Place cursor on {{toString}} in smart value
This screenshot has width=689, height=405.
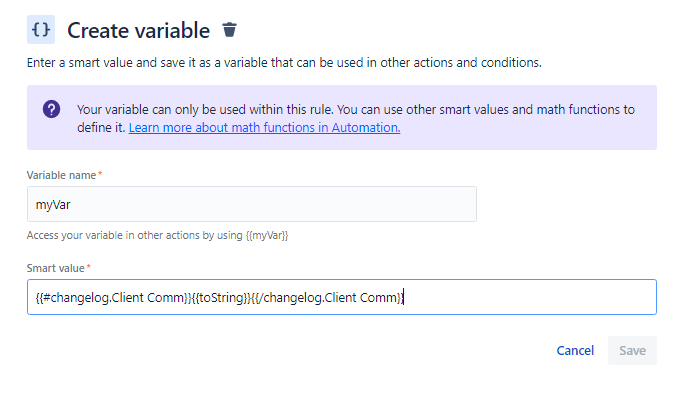(x=221, y=297)
